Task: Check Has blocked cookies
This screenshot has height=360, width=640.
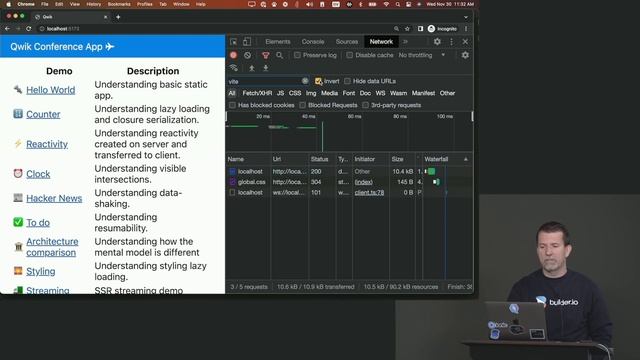Action: 232,105
